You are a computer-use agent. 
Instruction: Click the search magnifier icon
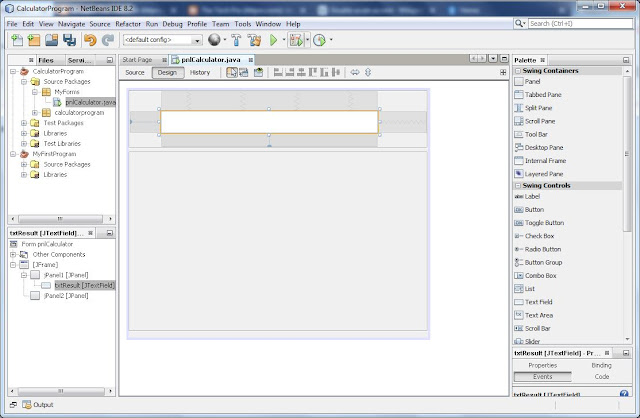pos(519,24)
